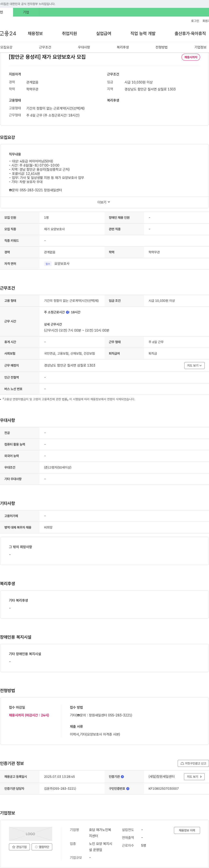Click the wage value 시급 10,030원 이상 in table
209x868 pixels.
162,300
